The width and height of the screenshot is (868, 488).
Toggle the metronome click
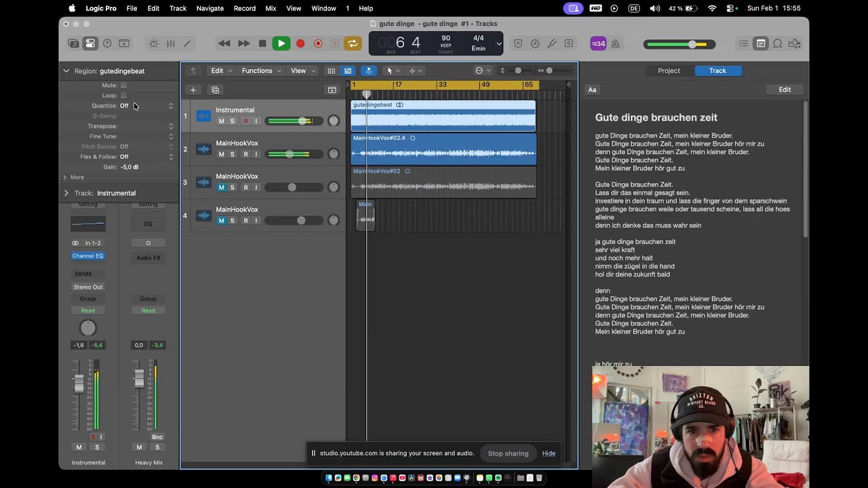[615, 43]
